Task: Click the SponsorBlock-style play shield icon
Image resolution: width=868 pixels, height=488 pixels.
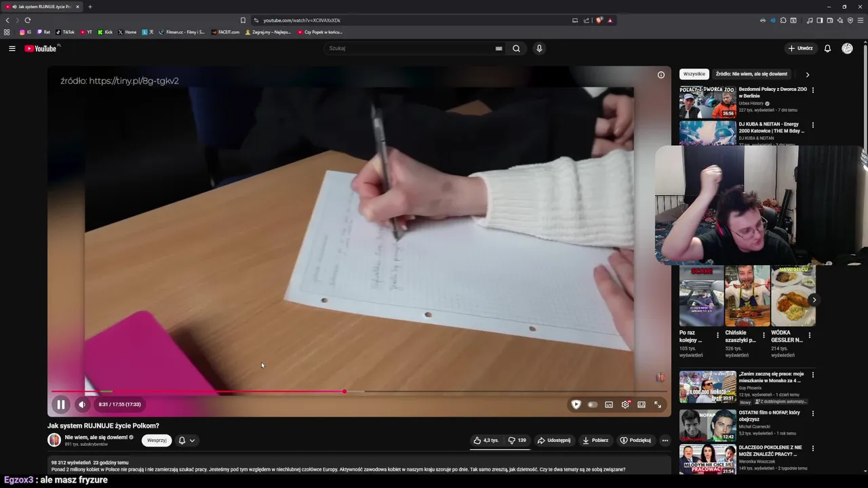Action: coord(576,405)
